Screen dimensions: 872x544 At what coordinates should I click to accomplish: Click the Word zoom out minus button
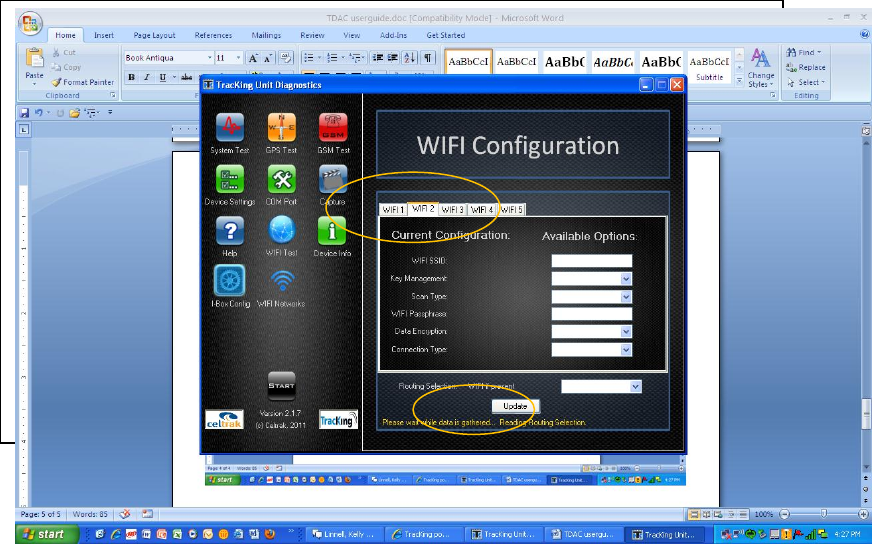785,514
